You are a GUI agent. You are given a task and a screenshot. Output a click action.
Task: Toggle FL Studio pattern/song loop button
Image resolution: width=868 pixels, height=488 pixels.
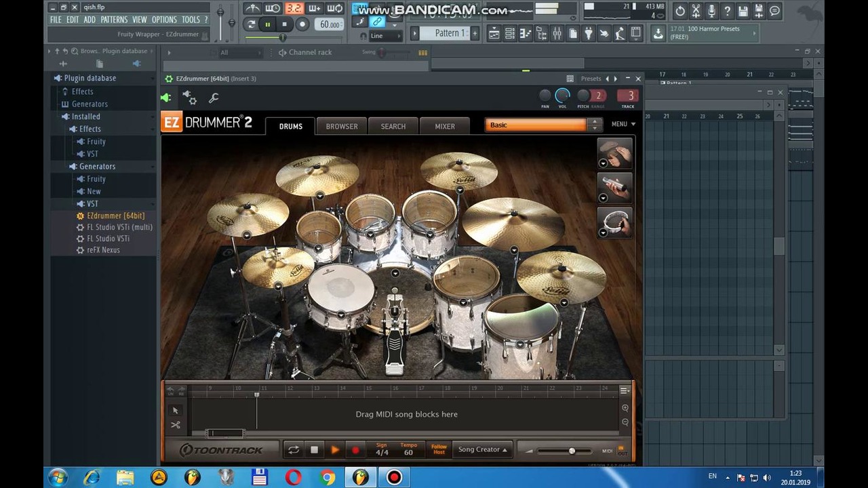[252, 24]
